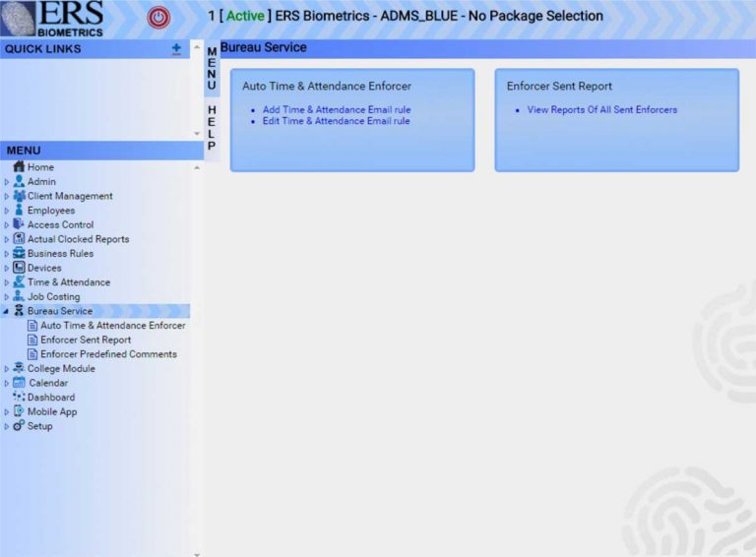This screenshot has height=557, width=756.
Task: Select Home in the menu tree
Action: [40, 167]
